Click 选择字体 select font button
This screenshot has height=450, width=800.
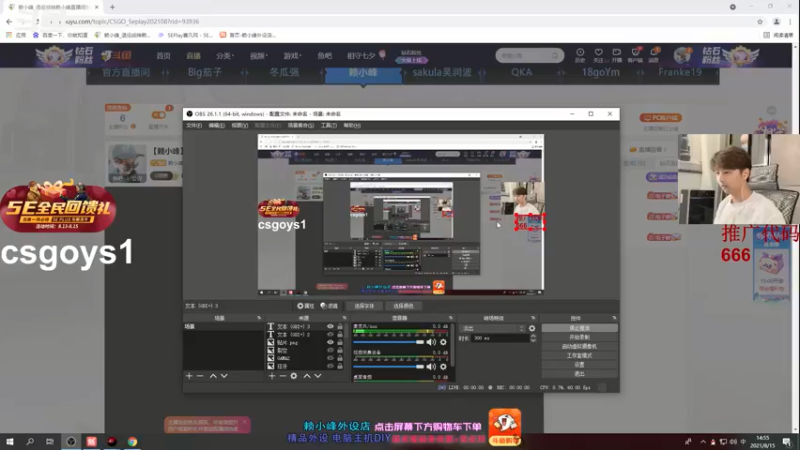point(364,306)
